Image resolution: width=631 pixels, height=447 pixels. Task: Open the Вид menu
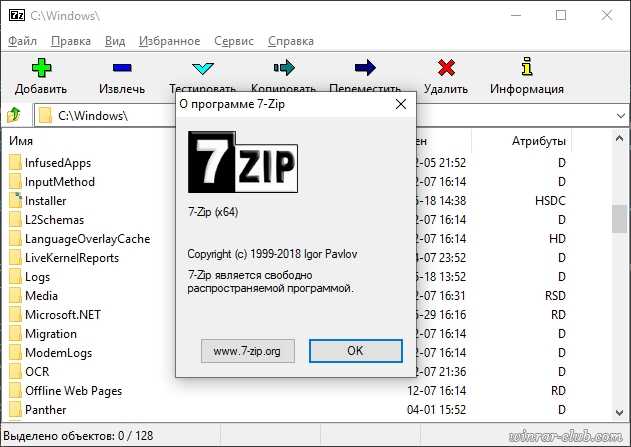coord(115,41)
